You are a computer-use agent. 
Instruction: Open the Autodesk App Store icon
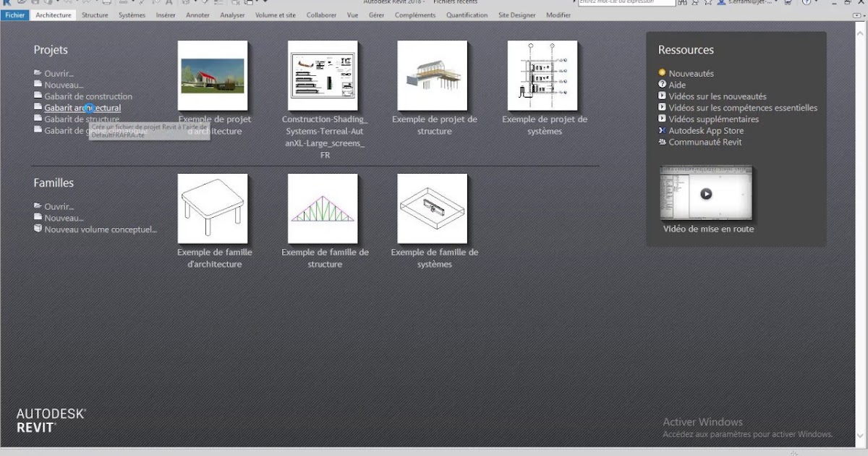pos(663,130)
